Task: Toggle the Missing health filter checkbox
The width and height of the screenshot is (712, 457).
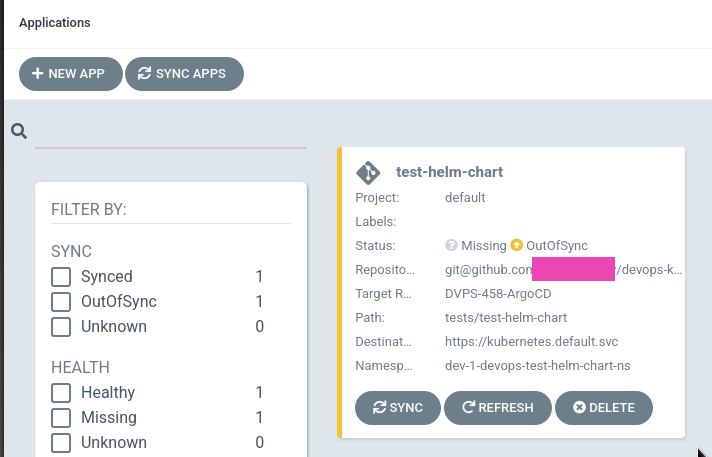Action: coord(61,417)
